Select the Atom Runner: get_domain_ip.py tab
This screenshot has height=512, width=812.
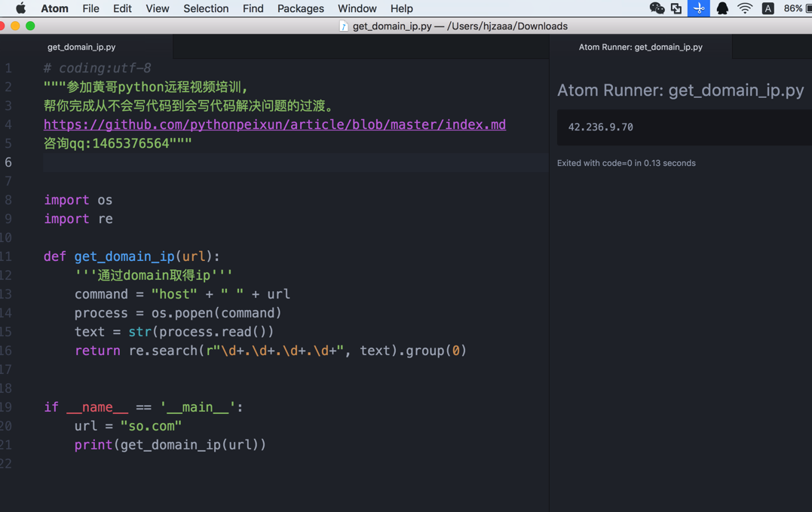(x=641, y=47)
